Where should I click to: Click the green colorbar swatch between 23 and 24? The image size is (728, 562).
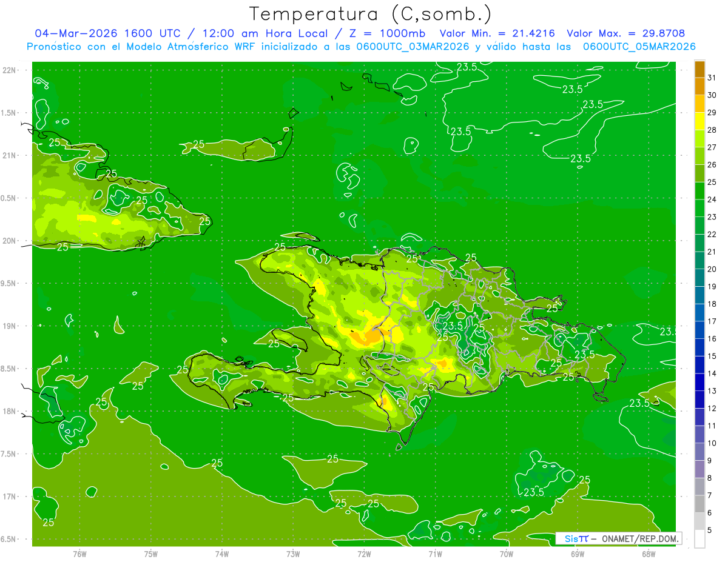[699, 209]
